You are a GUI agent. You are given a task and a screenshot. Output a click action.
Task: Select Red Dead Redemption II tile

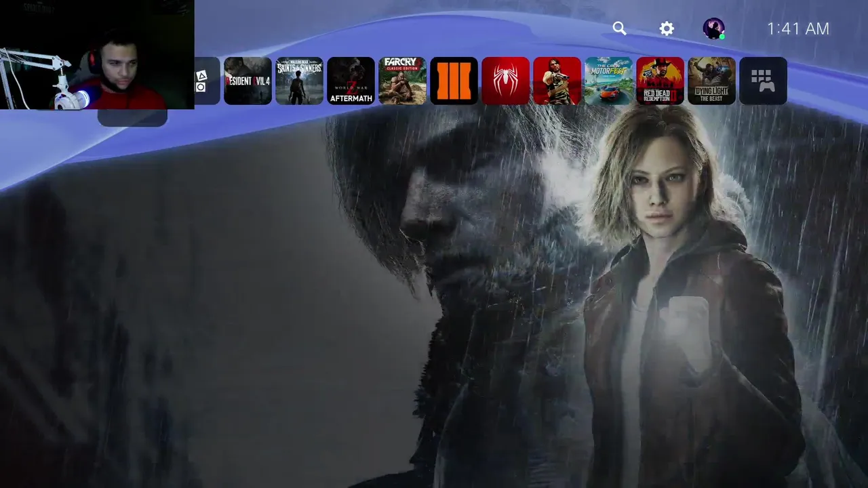pyautogui.click(x=660, y=81)
